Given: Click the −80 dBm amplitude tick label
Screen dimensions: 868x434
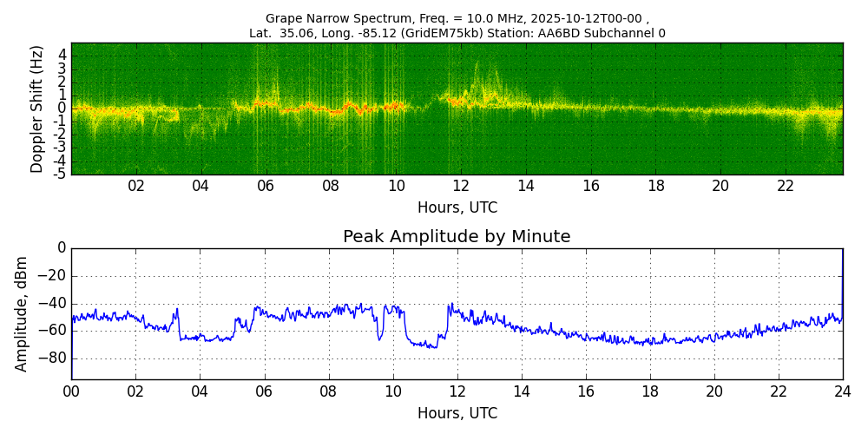Looking at the screenshot, I should pyautogui.click(x=54, y=358).
